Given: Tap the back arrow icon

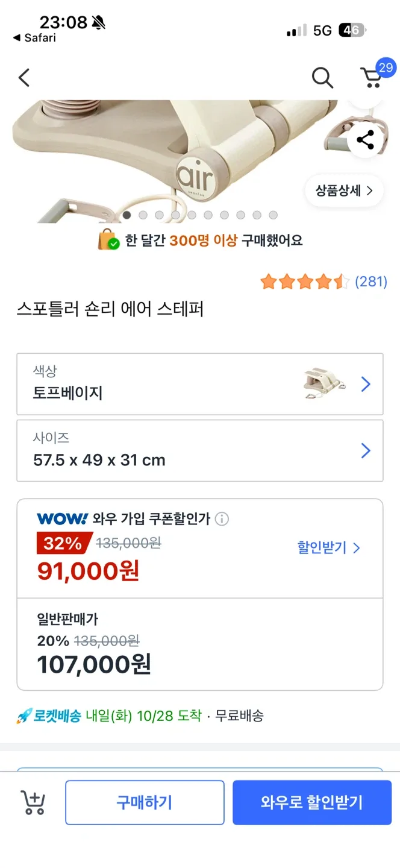Looking at the screenshot, I should tap(24, 78).
